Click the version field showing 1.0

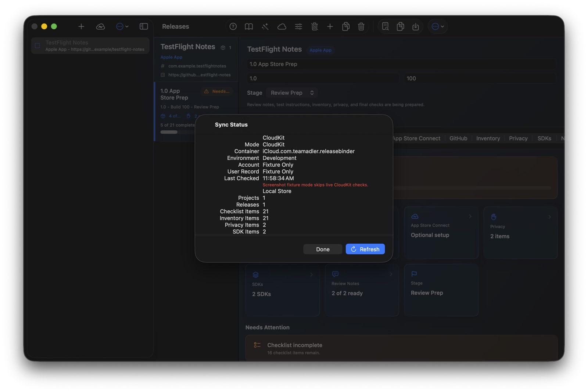[323, 79]
